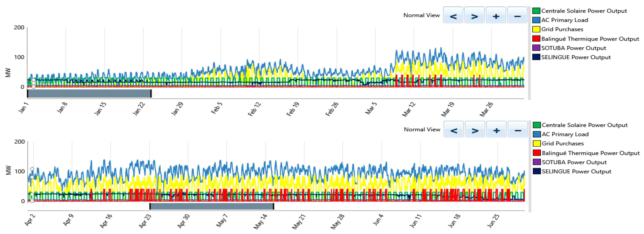
Task: Click top legend blue AC Primary Load swatch
Action: click(536, 20)
